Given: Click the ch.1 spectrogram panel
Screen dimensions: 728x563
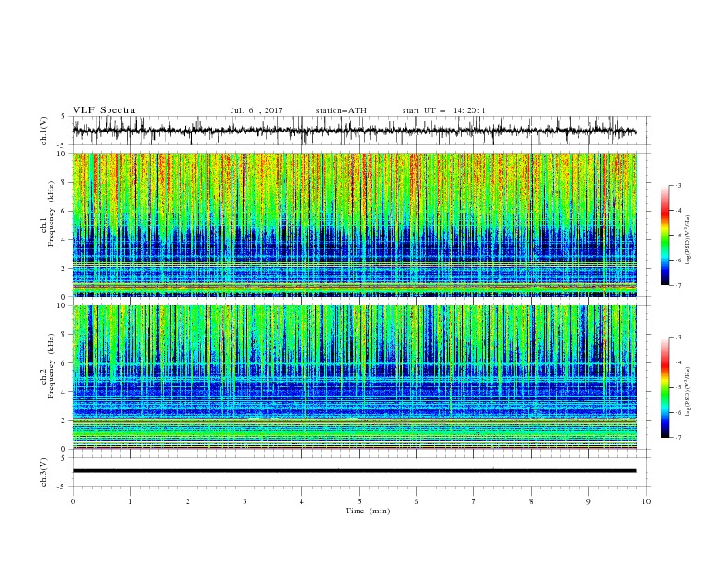Looking at the screenshot, I should coord(354,224).
